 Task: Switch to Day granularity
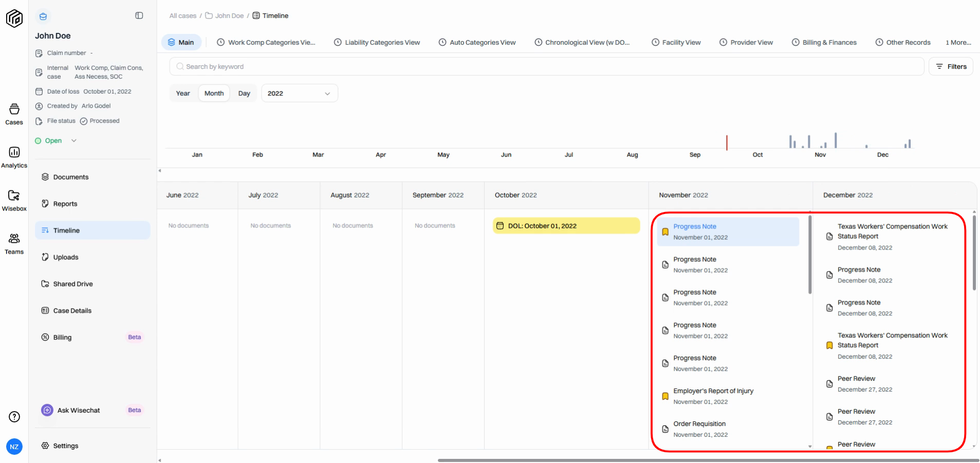244,93
